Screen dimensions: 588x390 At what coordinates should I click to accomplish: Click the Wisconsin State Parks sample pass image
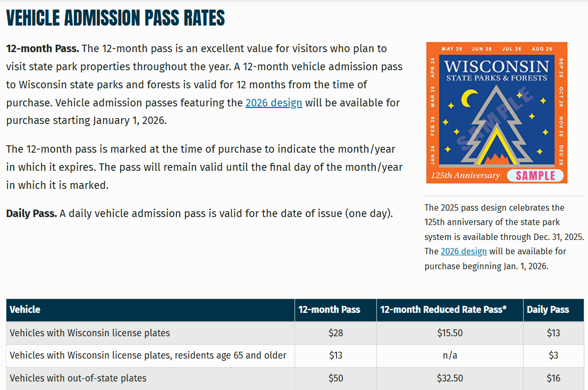497,113
